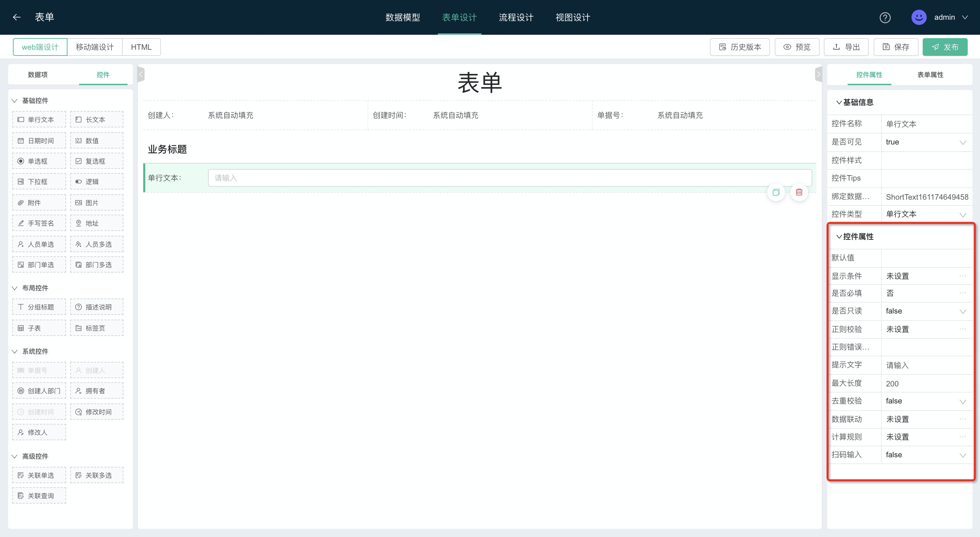Screen dimensions: 980x537
Task: Collapse the left panel with arrow handle
Action: tap(141, 74)
